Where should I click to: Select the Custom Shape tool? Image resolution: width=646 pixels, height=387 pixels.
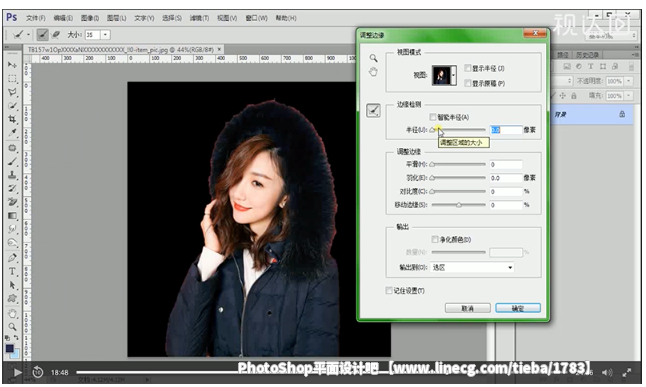click(x=12, y=299)
